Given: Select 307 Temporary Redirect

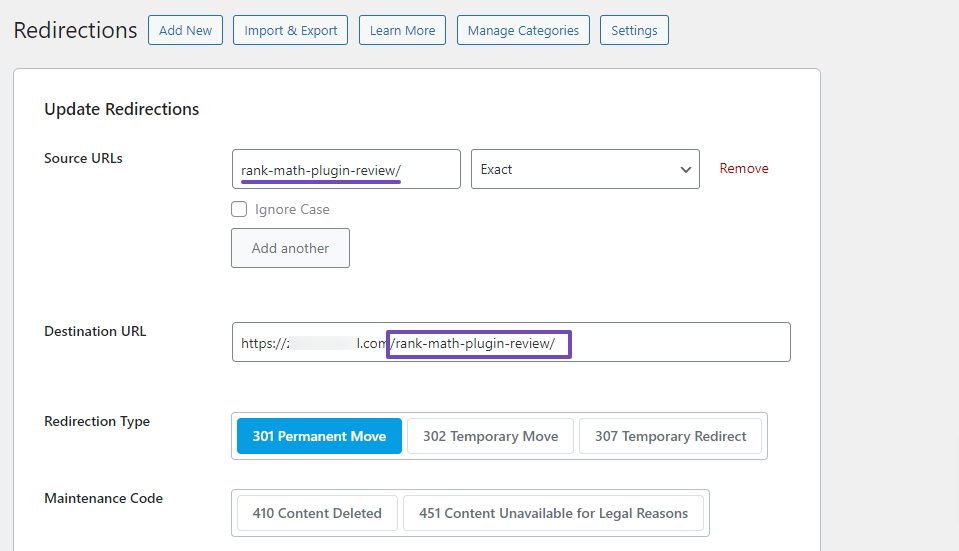Looking at the screenshot, I should point(670,436).
